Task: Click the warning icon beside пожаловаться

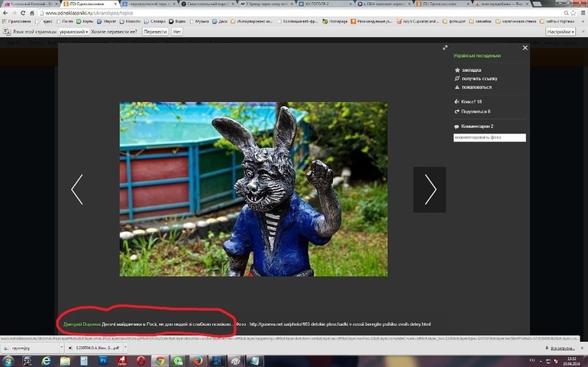Action: (457, 88)
